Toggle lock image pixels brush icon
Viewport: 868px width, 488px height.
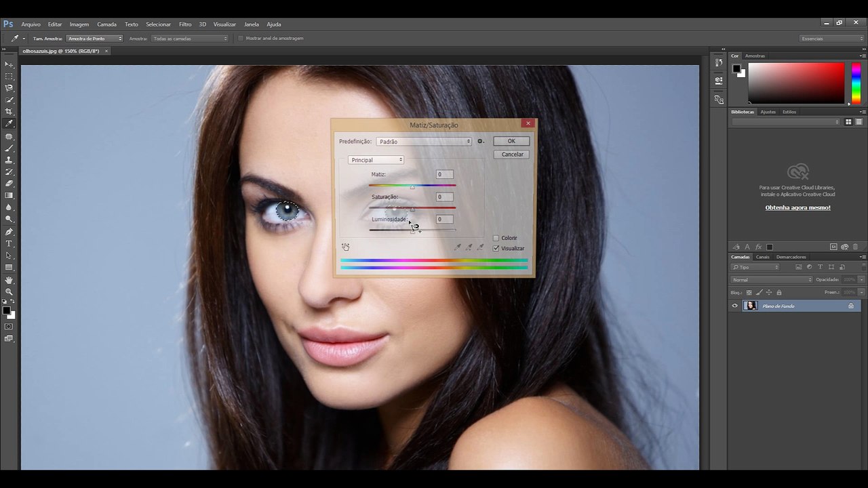coord(759,292)
